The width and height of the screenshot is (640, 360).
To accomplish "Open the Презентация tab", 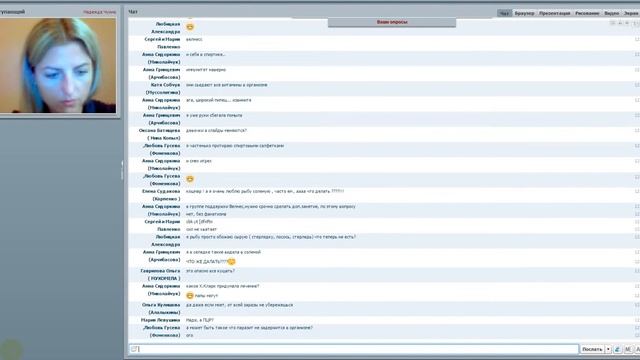I will tap(554, 13).
